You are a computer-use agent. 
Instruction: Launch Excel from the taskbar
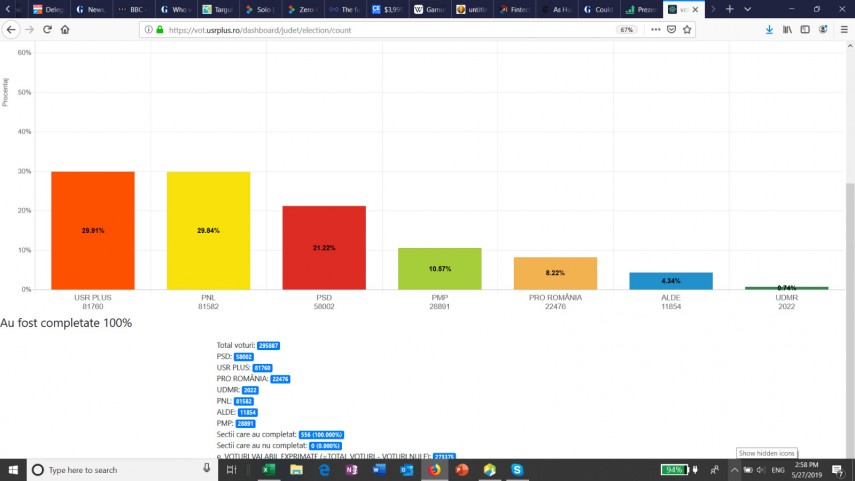point(269,469)
